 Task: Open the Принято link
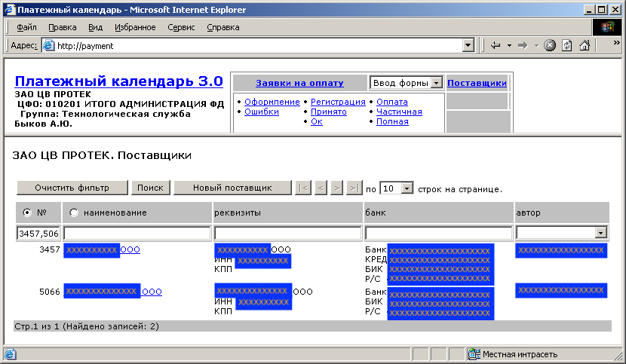pyautogui.click(x=329, y=112)
